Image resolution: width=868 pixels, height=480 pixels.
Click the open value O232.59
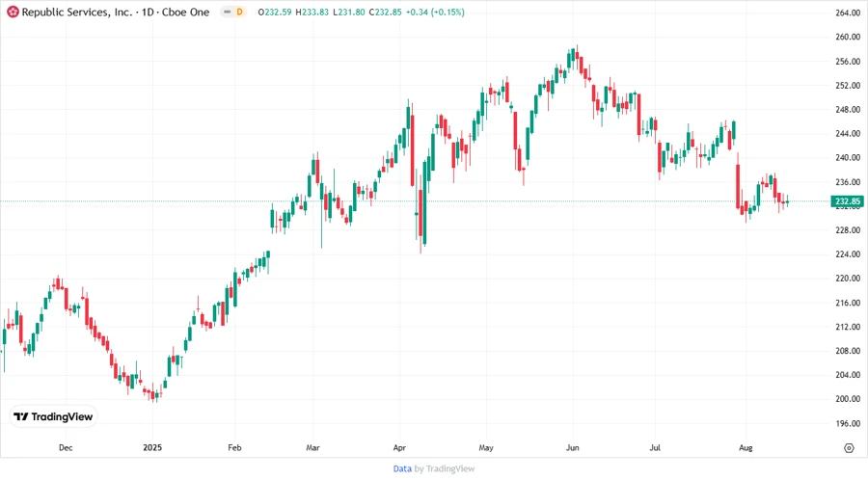pyautogui.click(x=275, y=13)
